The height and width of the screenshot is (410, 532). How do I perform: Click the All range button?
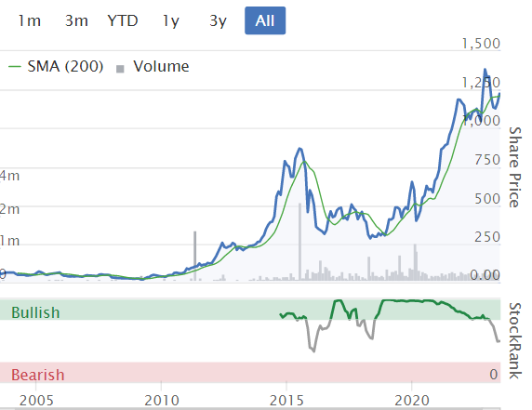(x=265, y=20)
